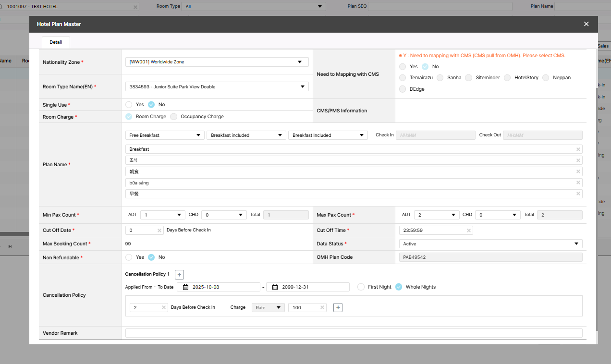
Task: Open the Data Status dropdown
Action: tap(576, 244)
